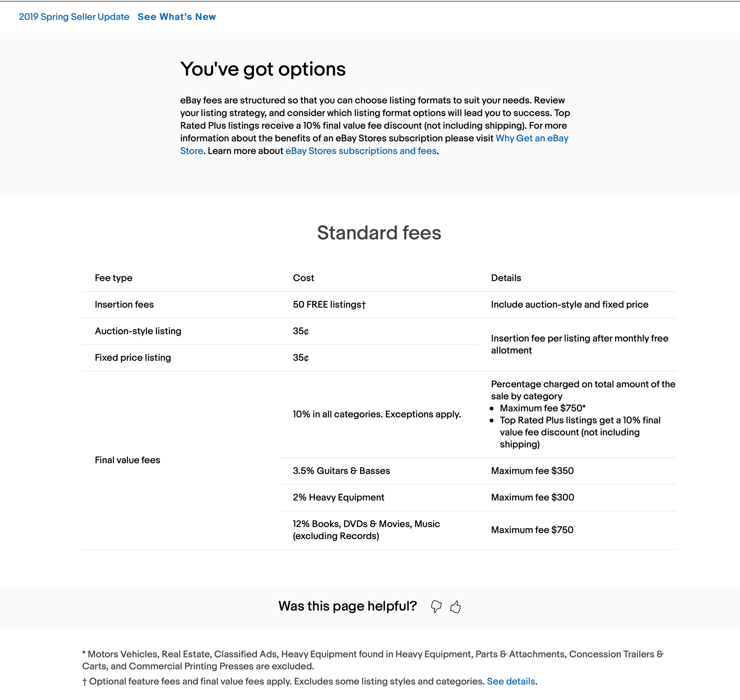Click the Maximum fee $350 cell
The height and width of the screenshot is (700, 740).
click(x=532, y=471)
